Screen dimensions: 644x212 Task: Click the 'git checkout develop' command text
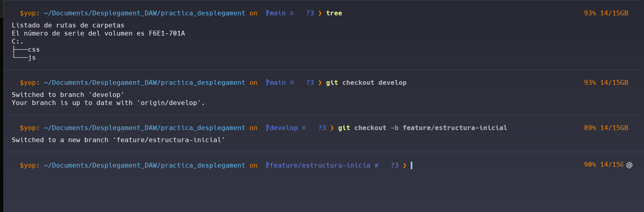(366, 83)
